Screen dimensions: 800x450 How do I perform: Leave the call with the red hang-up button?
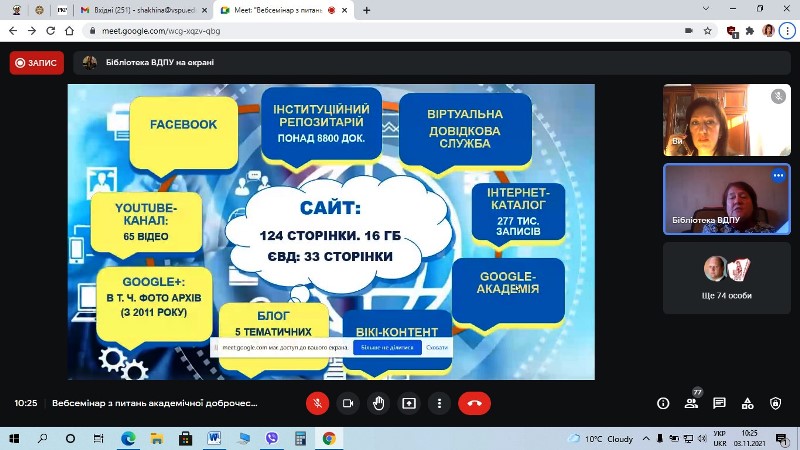(x=474, y=403)
